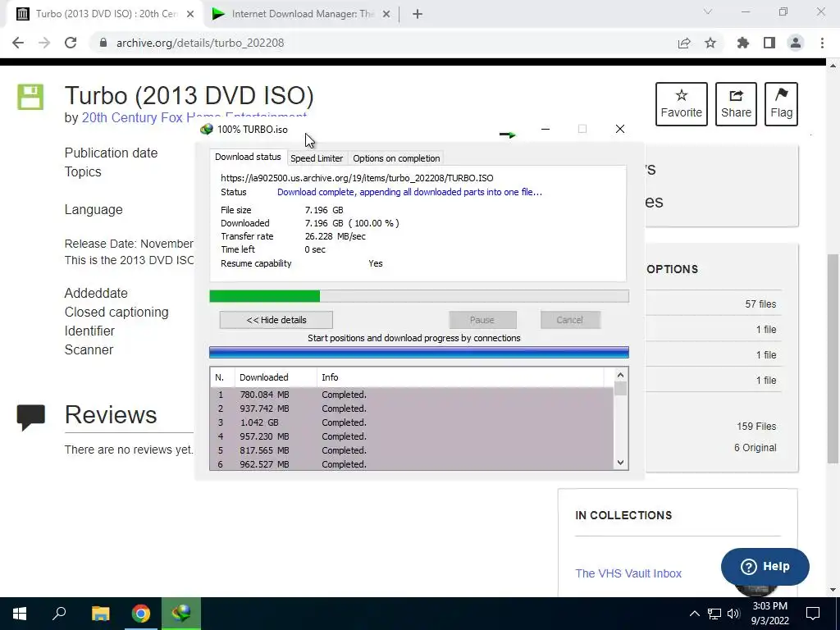Click the green download progress bar
This screenshot has height=630, width=840.
point(419,296)
